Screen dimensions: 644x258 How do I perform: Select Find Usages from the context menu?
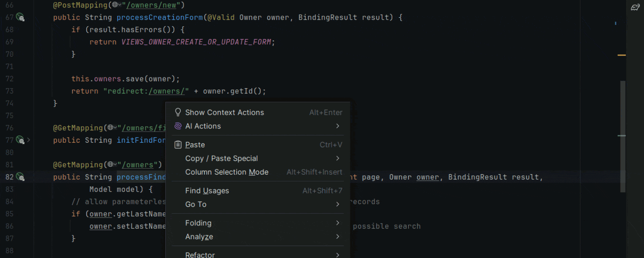(x=207, y=190)
